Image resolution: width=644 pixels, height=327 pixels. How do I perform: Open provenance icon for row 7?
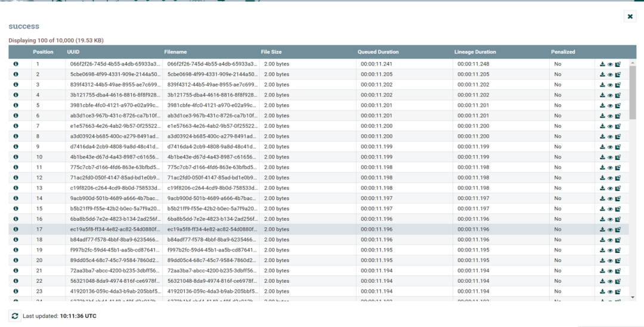[x=618, y=126]
